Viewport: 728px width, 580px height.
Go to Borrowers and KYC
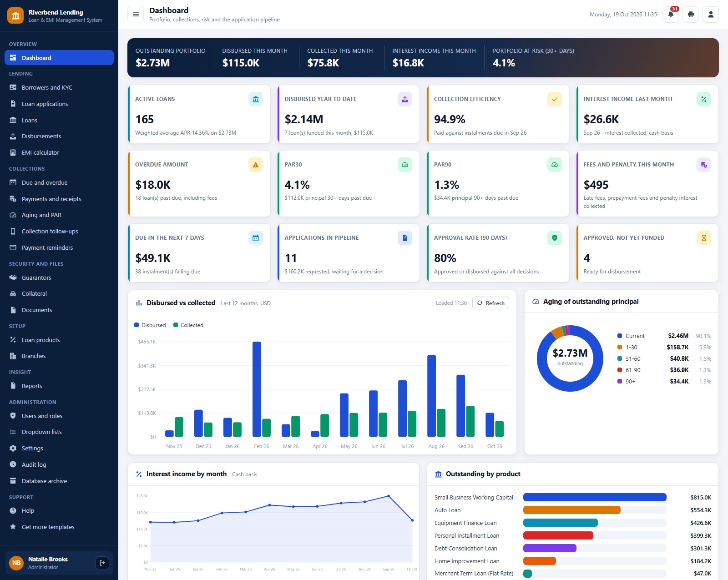pos(59,87)
